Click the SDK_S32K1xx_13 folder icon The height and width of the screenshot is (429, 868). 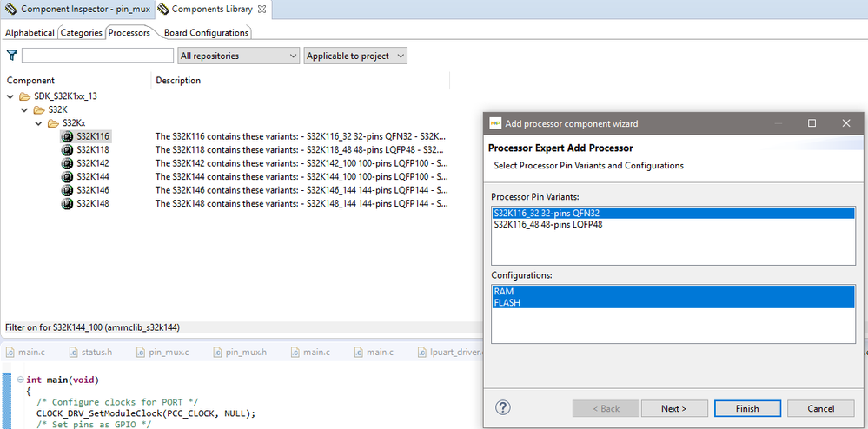(x=24, y=96)
